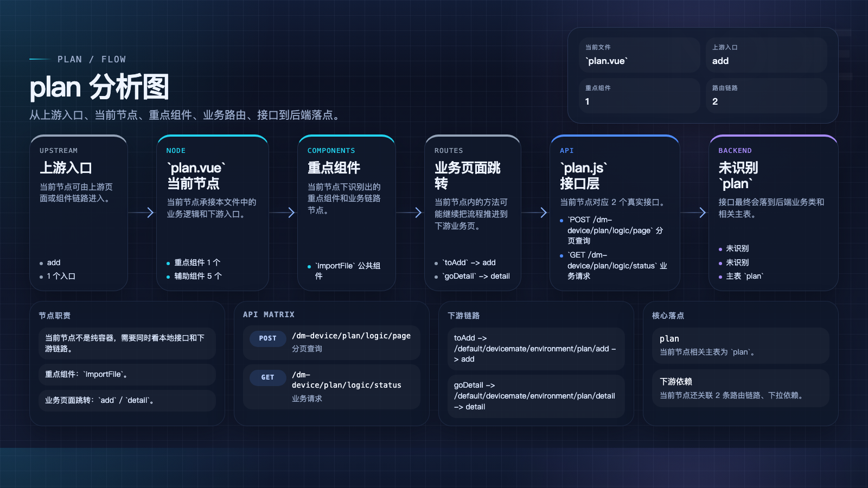
Task: Click the arrow between routes and API cards
Action: 535,213
